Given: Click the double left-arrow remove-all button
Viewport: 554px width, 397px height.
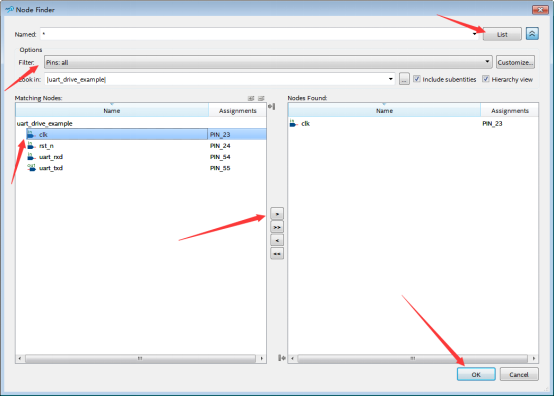Looking at the screenshot, I should tap(277, 254).
